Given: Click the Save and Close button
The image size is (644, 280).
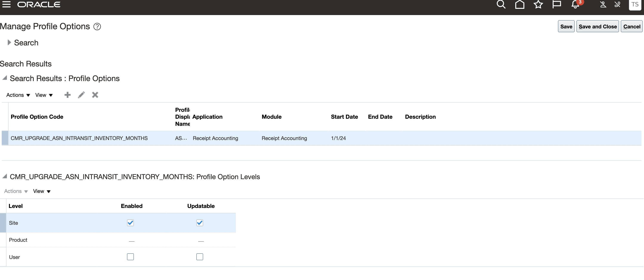Looking at the screenshot, I should [598, 26].
